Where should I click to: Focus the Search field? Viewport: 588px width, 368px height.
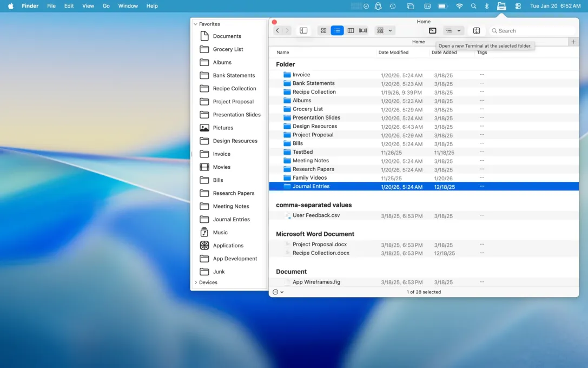click(x=533, y=31)
